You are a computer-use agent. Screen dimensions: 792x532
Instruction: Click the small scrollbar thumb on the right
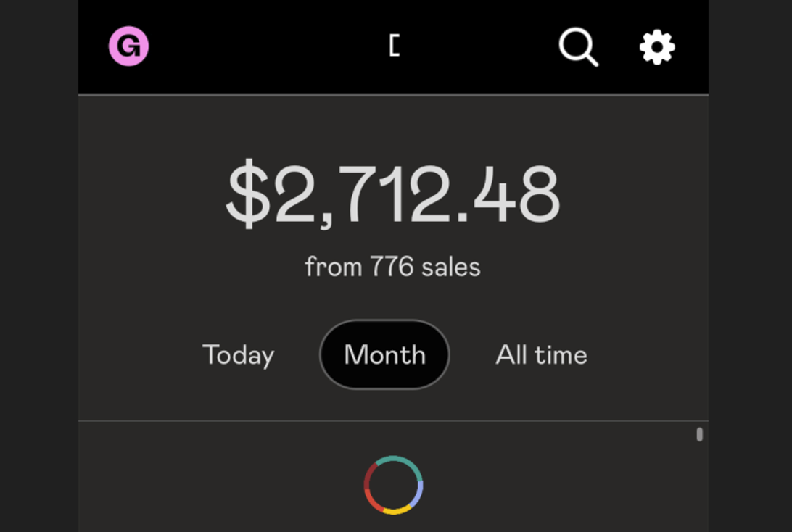click(700, 434)
